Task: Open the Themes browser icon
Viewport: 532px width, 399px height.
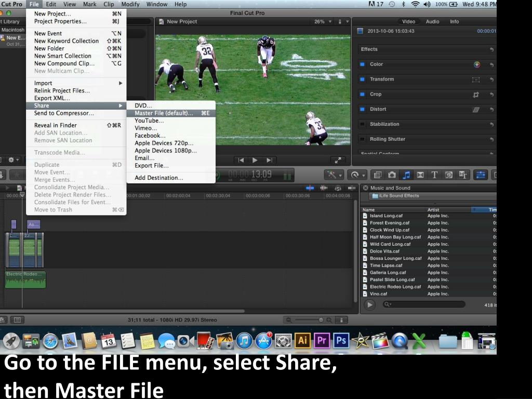Action: coord(463,175)
